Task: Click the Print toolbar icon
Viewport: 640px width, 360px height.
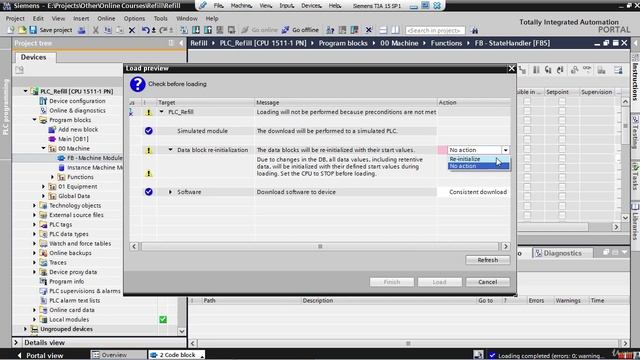Action: 82,30
